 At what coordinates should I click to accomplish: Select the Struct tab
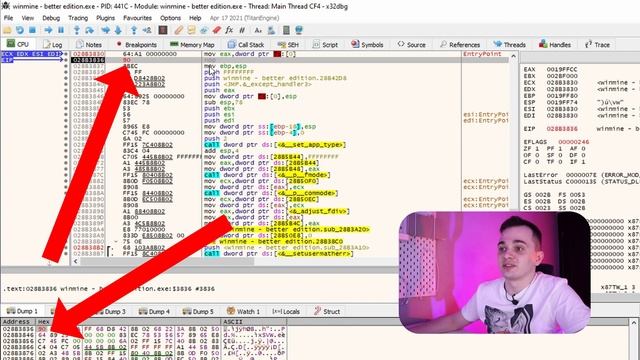(327, 311)
